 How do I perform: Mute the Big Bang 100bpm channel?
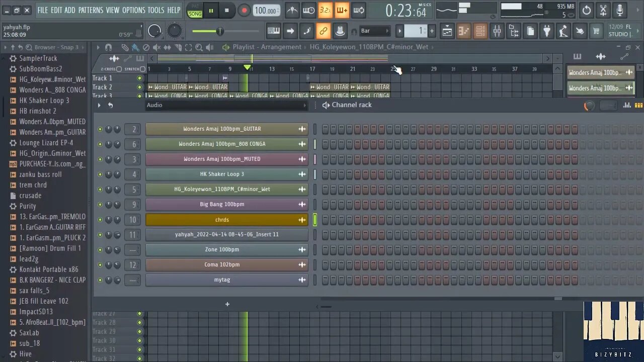point(100,205)
